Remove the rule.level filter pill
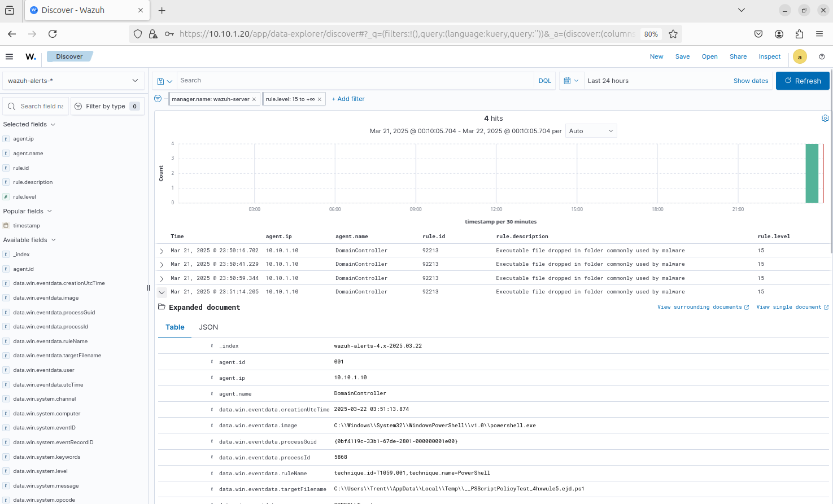Viewport: 833px width, 504px height. 320,99
